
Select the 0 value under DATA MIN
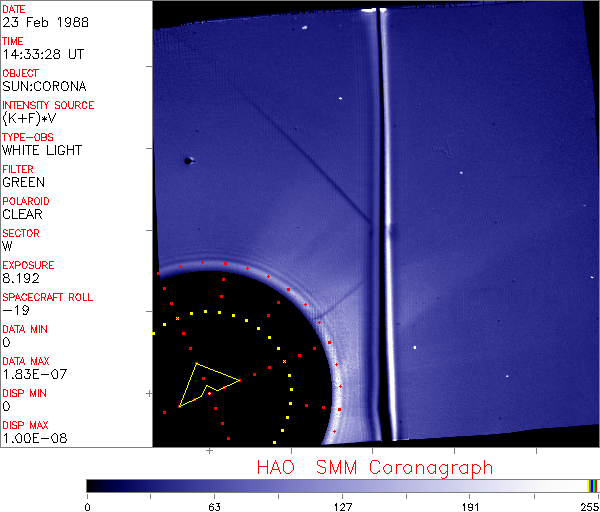click(7, 342)
